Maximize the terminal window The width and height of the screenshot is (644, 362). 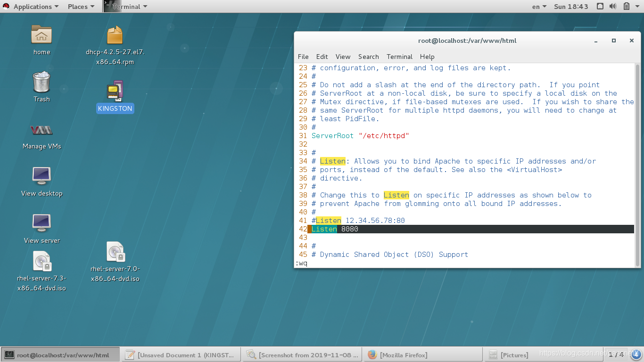click(x=614, y=41)
